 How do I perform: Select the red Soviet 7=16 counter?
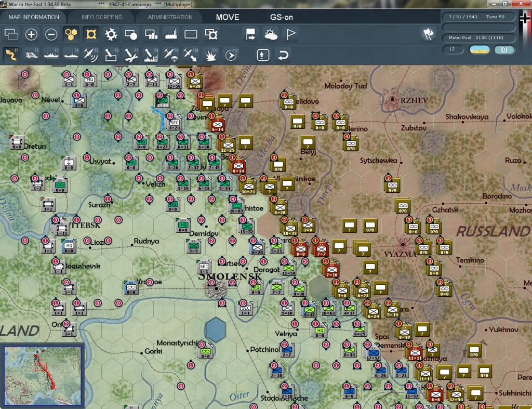pos(331,270)
